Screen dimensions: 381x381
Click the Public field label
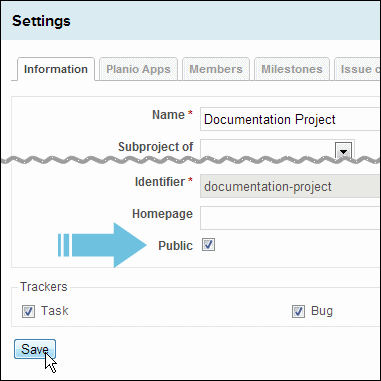click(x=175, y=246)
